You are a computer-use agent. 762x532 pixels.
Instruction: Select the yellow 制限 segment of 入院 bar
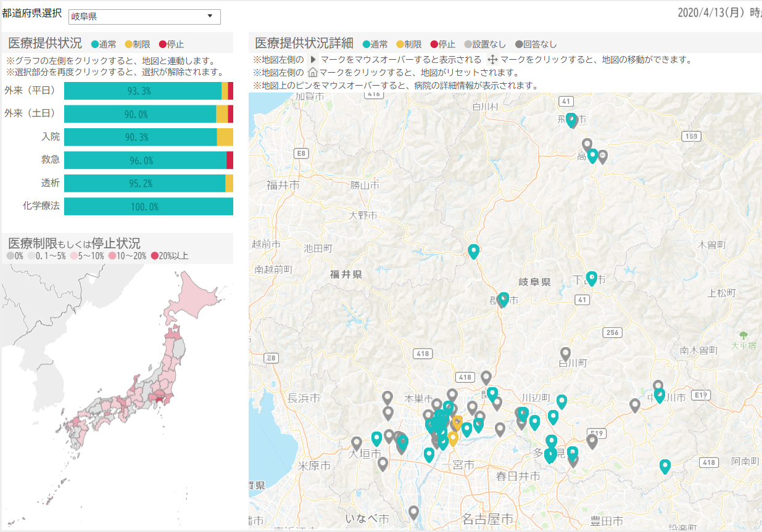point(225,137)
